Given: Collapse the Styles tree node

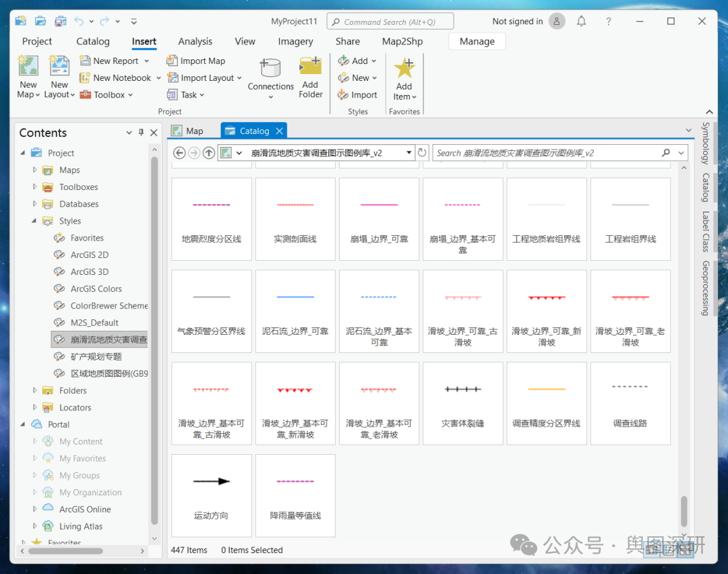Looking at the screenshot, I should (x=34, y=221).
